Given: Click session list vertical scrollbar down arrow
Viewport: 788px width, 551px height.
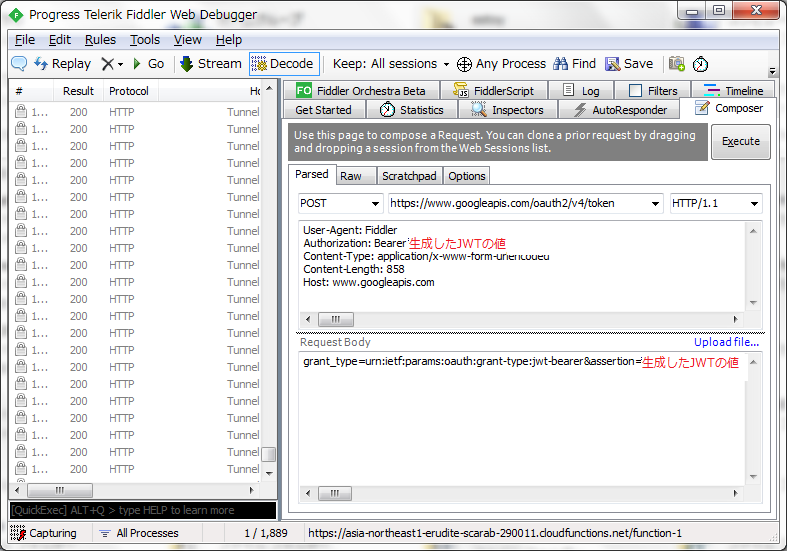Looking at the screenshot, I should click(269, 473).
